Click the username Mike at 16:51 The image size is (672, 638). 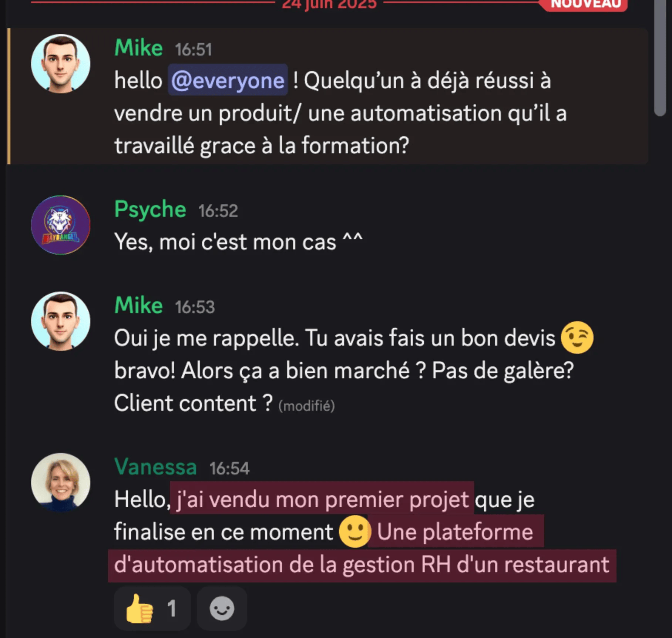coord(139,48)
